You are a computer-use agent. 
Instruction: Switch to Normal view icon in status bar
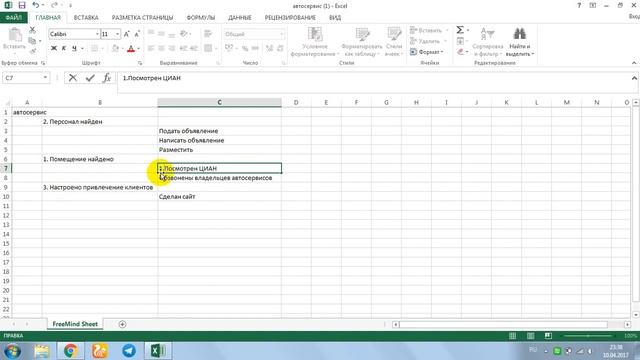click(512, 336)
